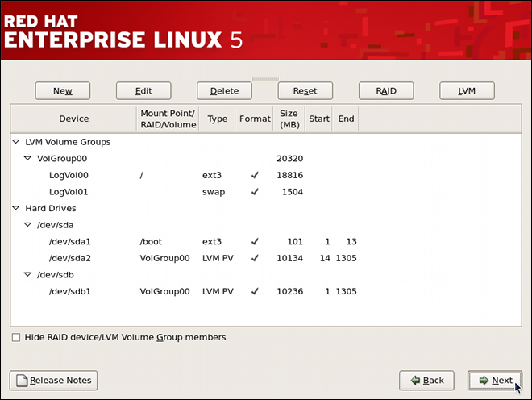Click the Hard Drives label
This screenshot has height=400, width=532.
tap(51, 208)
